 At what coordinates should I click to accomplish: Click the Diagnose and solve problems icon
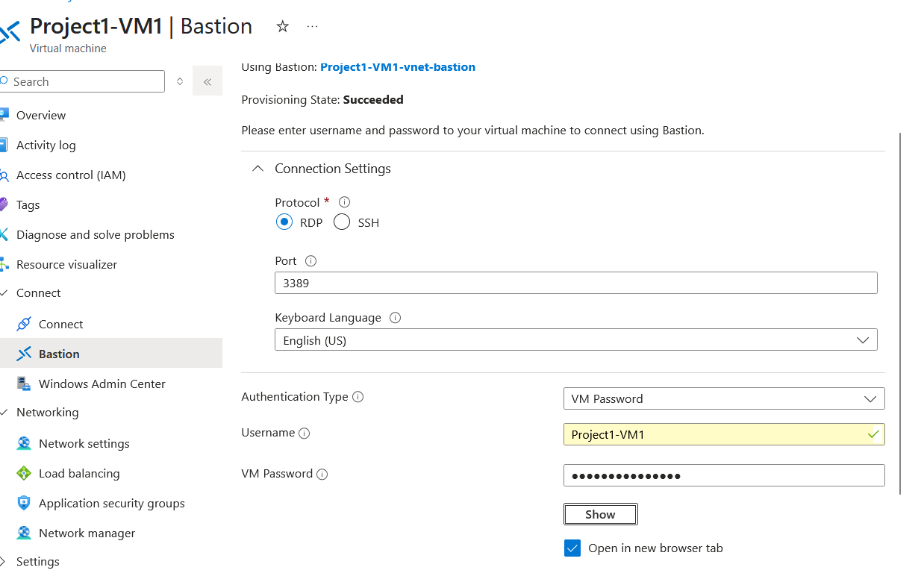tap(4, 234)
